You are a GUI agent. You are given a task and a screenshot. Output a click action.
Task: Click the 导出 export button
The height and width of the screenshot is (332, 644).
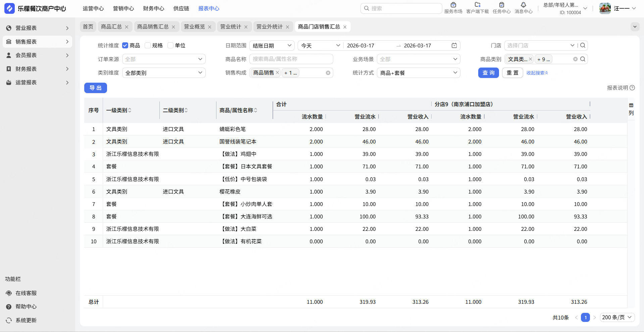click(x=96, y=88)
